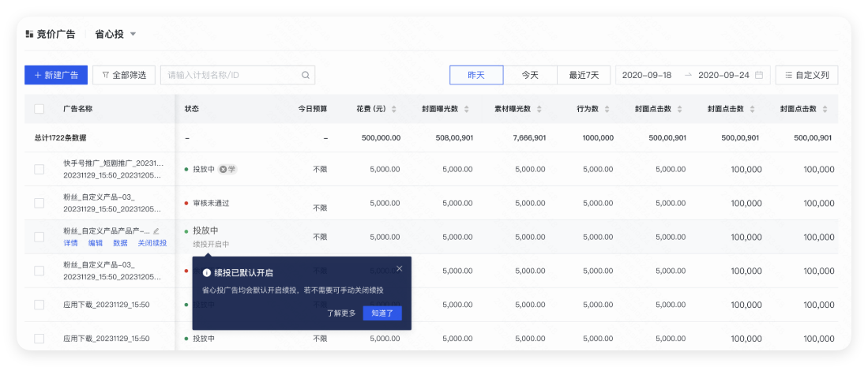Click the info icon in 续投已默认开启 popup

[206, 273]
